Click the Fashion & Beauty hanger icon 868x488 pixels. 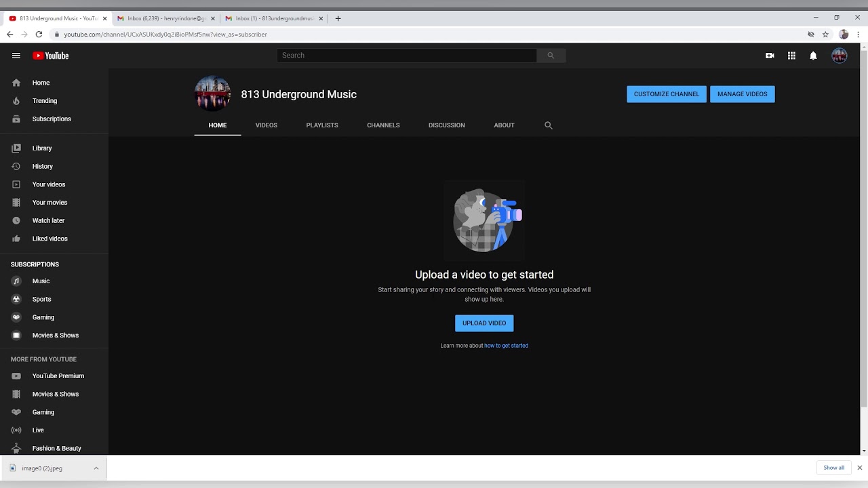click(16, 448)
